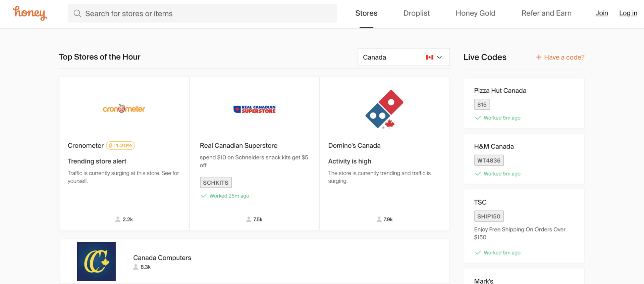Click the Top Stores of the Hour heading

[100, 57]
